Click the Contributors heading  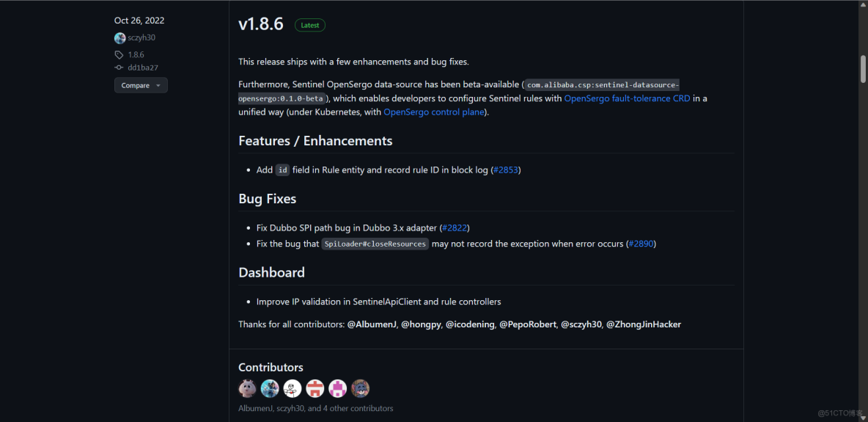click(271, 367)
